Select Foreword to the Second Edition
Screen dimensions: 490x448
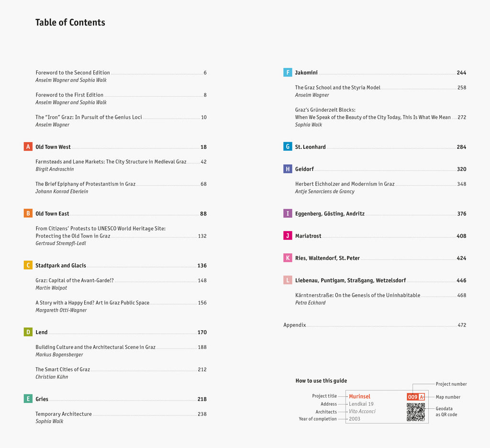pos(73,73)
